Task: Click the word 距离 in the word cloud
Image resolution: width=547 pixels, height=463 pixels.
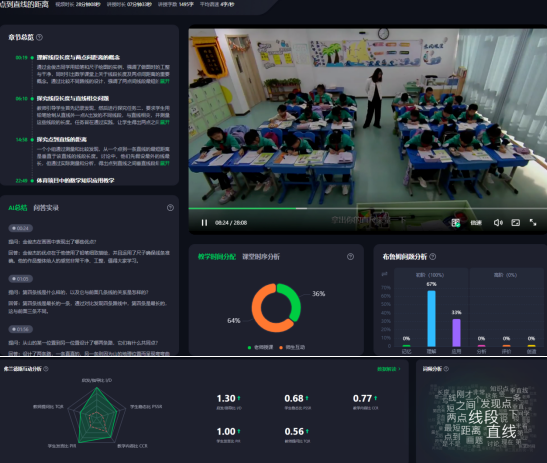Action: point(471,430)
